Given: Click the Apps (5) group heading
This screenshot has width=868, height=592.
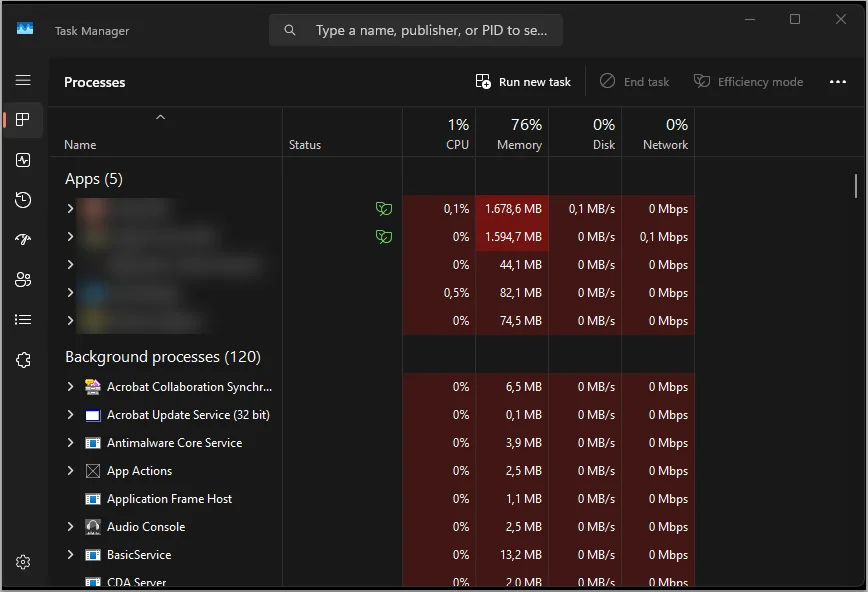Looking at the screenshot, I should coord(94,179).
